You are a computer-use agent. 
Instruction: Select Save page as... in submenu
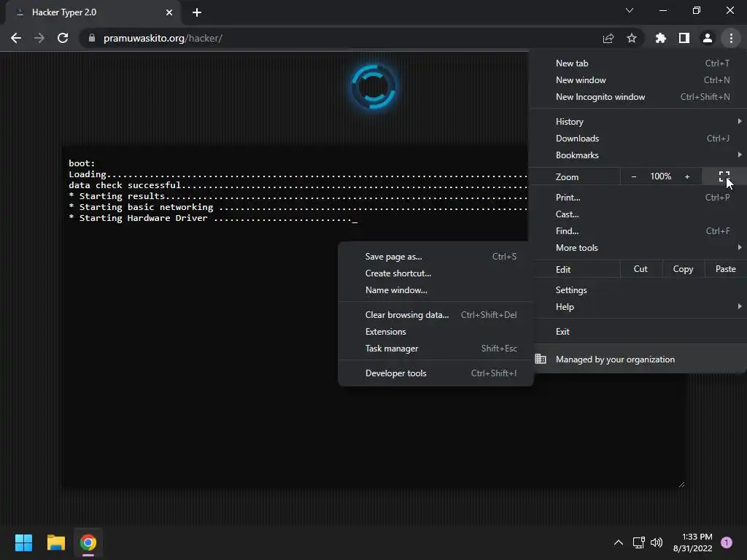click(x=436, y=257)
